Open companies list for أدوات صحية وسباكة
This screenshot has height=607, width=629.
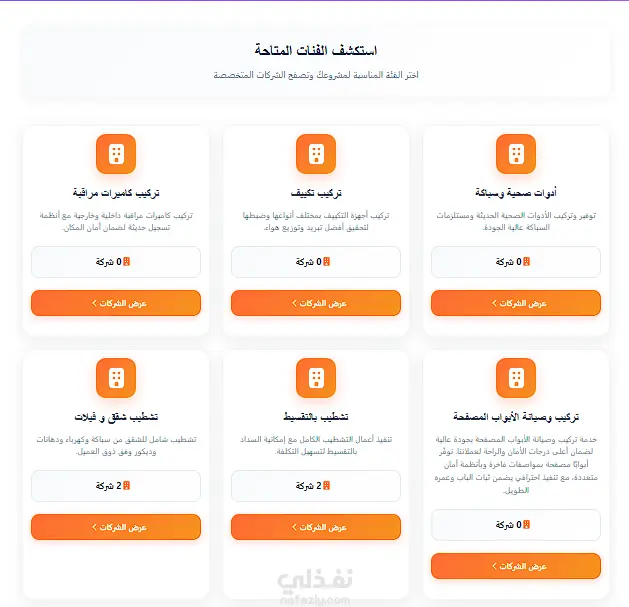pos(516,303)
